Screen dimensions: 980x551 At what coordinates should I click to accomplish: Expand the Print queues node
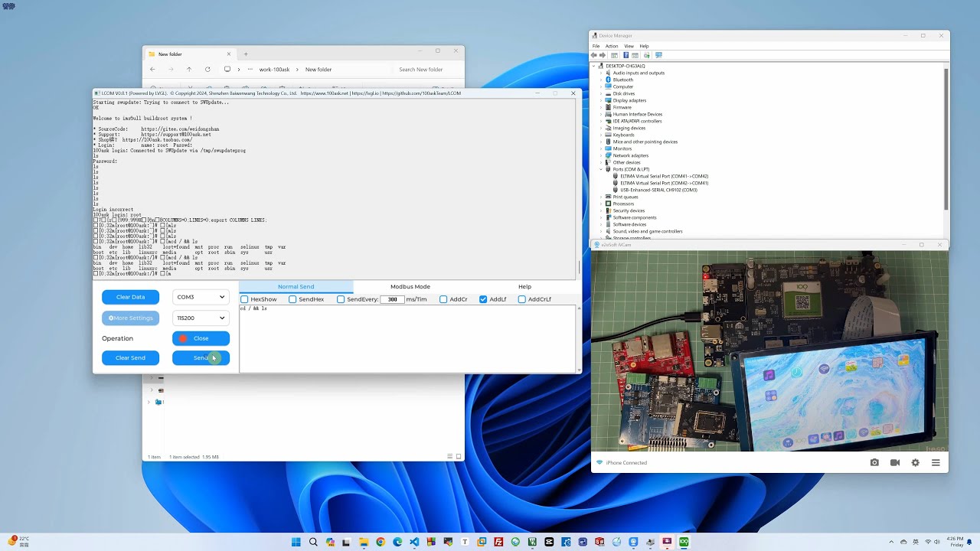pyautogui.click(x=601, y=197)
